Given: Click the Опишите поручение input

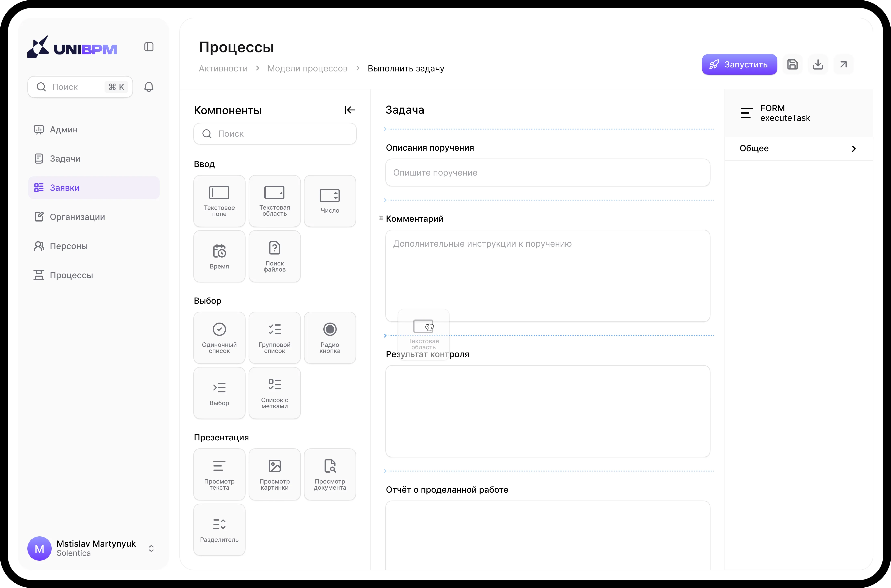Looking at the screenshot, I should coord(547,173).
